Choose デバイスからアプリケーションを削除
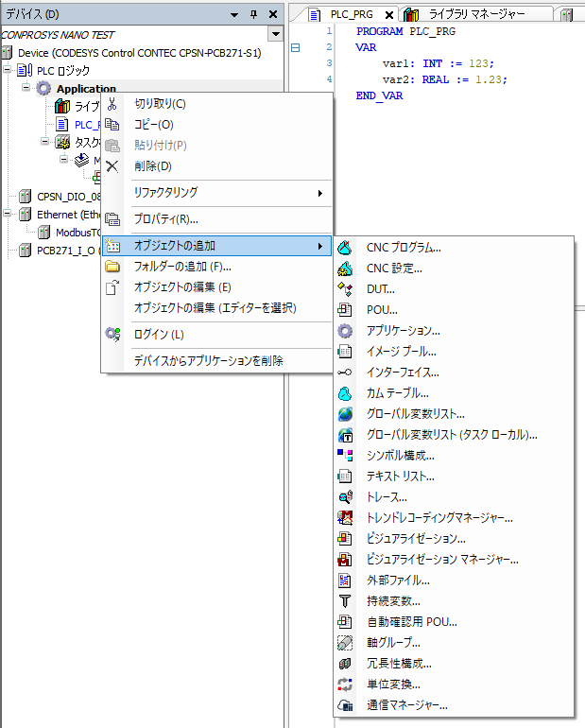Viewport: 585px width, 728px height. [x=209, y=361]
